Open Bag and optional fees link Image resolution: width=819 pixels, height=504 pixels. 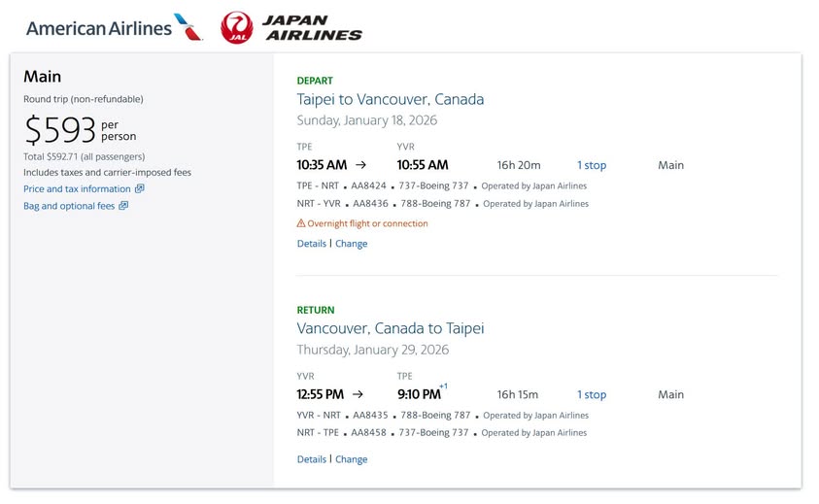[x=69, y=206]
